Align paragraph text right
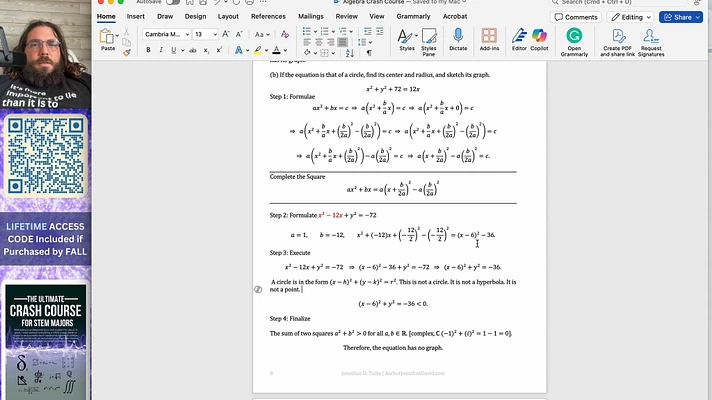Image resolution: width=712 pixels, height=400 pixels. 331,42
